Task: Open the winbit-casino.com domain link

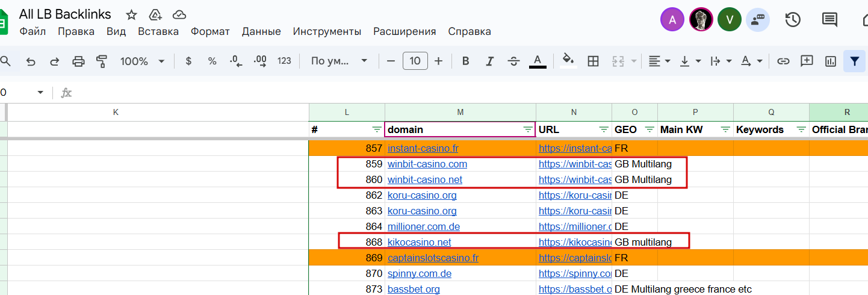Action: (427, 164)
